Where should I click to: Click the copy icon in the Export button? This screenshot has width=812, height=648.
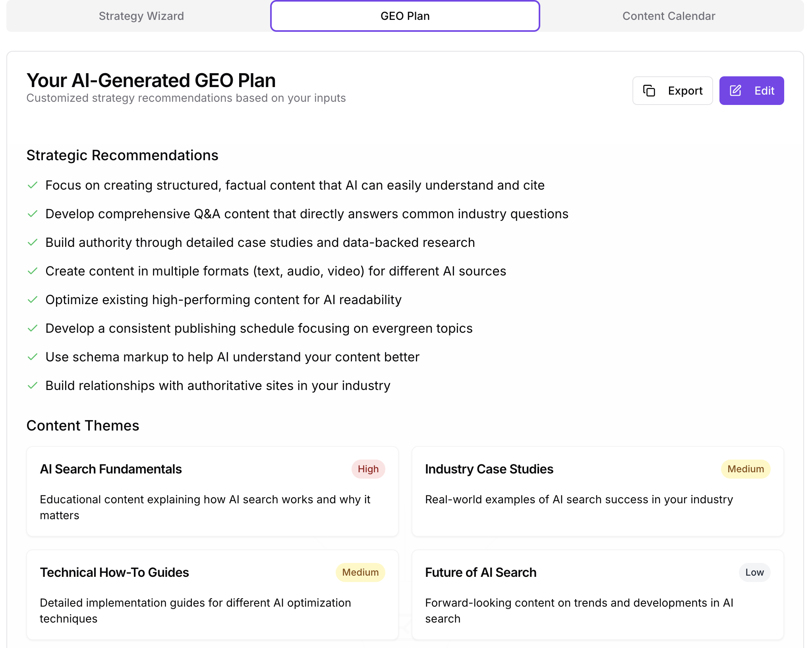click(649, 91)
